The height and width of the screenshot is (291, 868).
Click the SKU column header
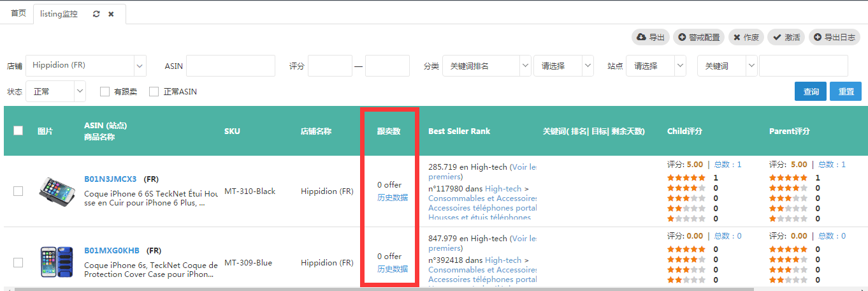click(x=232, y=131)
